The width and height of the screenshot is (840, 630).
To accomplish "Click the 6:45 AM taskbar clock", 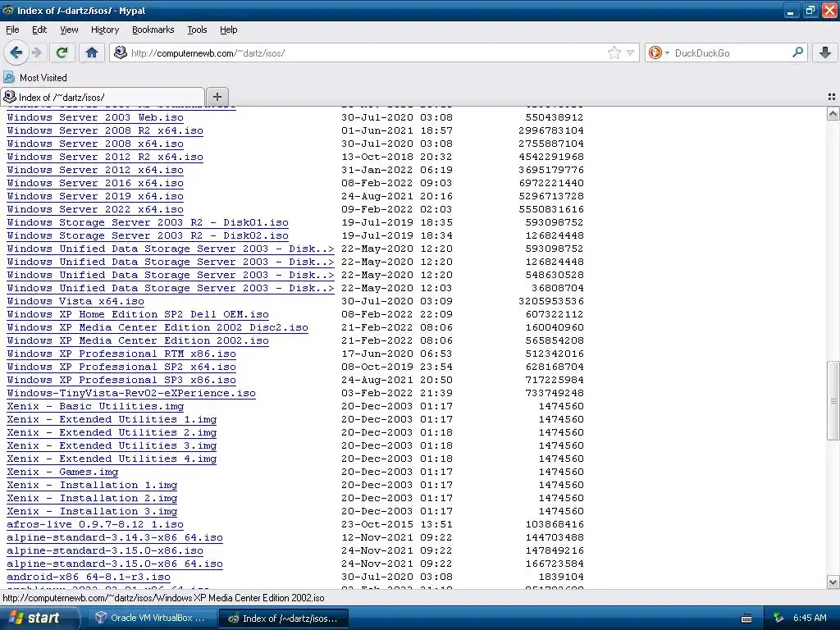I will pyautogui.click(x=810, y=619).
